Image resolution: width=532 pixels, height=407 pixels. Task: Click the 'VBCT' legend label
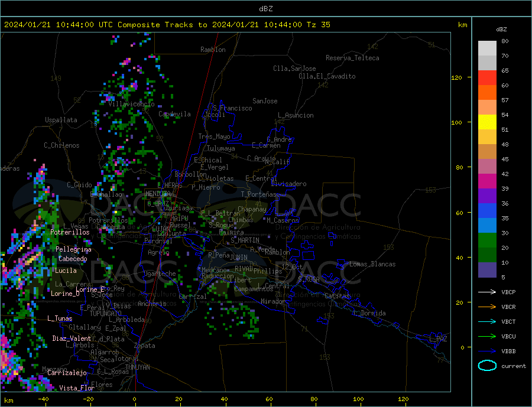[x=508, y=321]
